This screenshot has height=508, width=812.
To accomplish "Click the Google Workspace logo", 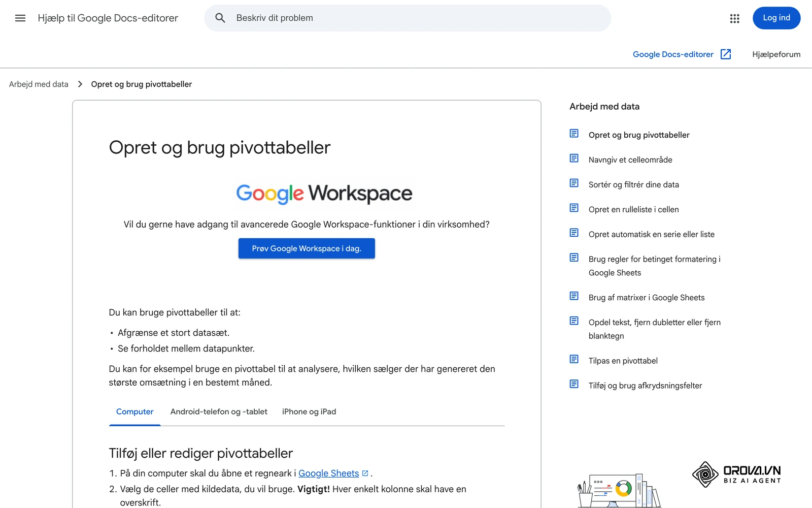I will coord(324,194).
